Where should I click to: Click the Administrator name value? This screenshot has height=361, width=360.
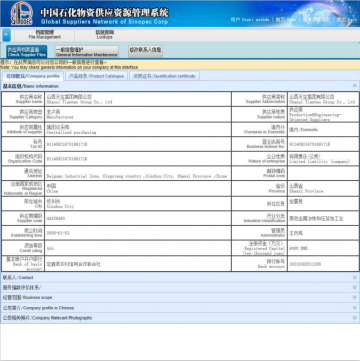click(296, 233)
